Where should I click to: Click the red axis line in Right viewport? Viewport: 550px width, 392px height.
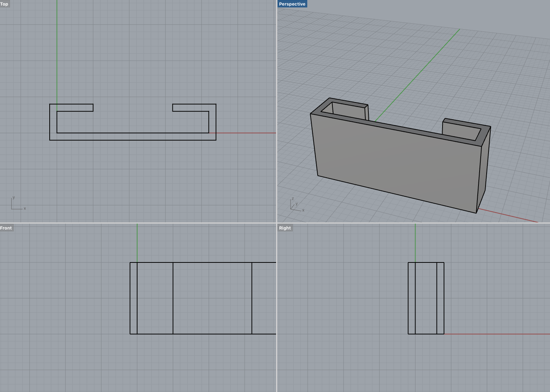tap(497, 334)
